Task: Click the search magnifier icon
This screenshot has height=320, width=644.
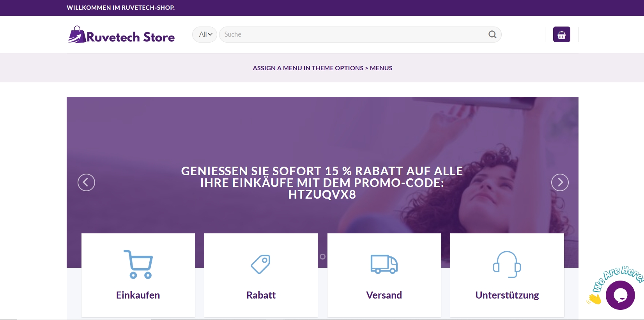Action: 492,34
